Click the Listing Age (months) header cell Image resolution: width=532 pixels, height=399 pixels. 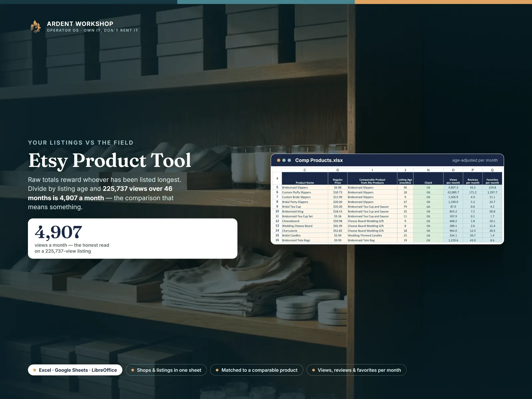(405, 179)
